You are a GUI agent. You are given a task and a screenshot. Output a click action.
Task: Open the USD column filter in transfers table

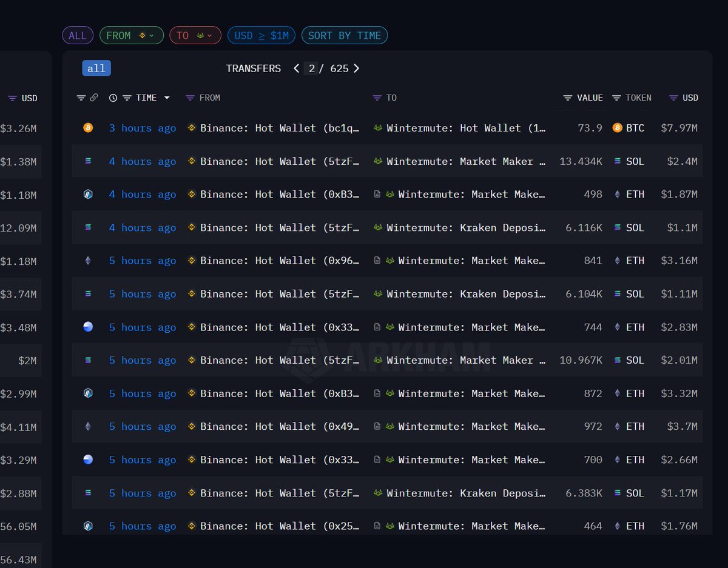(673, 98)
